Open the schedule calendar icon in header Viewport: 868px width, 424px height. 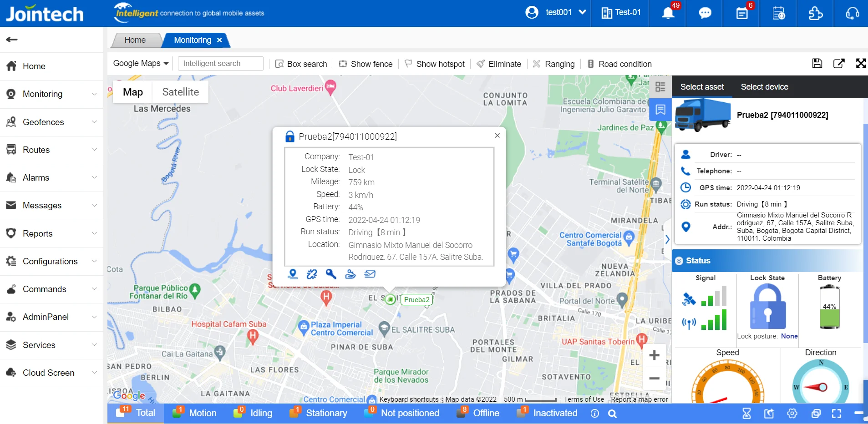coord(779,13)
